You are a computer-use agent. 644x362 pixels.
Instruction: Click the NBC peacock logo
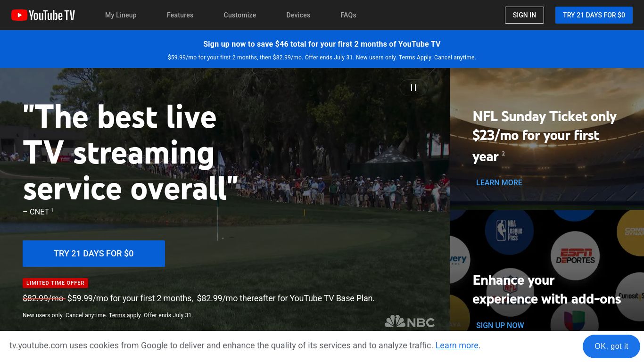pyautogui.click(x=410, y=322)
